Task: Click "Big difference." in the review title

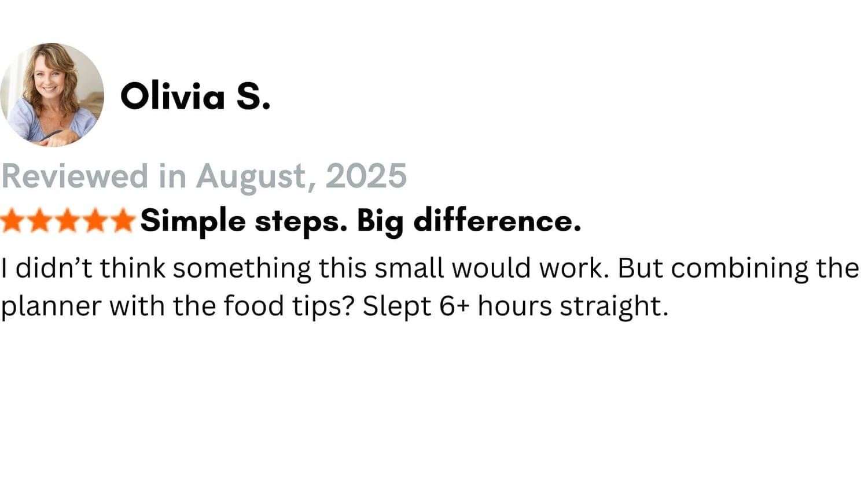Action: 469,221
